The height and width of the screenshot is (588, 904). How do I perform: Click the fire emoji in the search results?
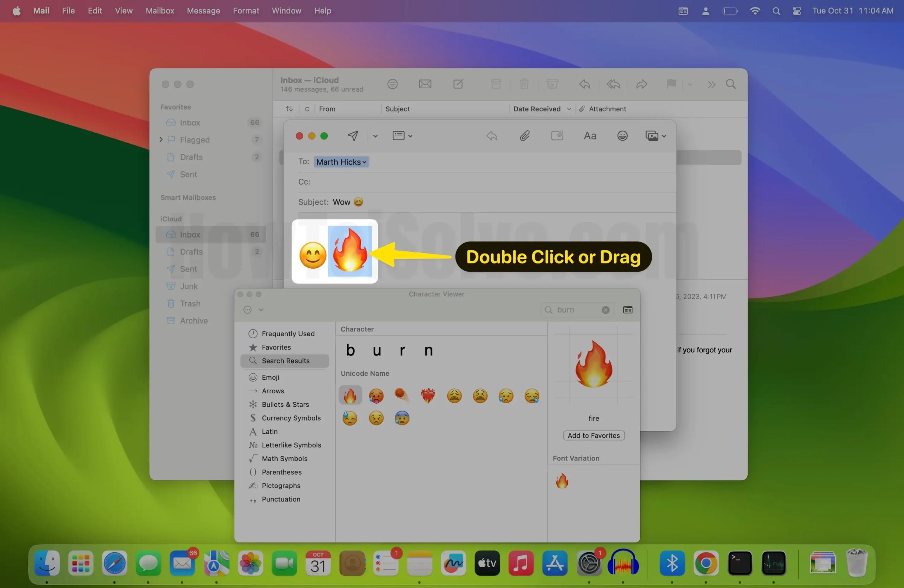point(350,395)
